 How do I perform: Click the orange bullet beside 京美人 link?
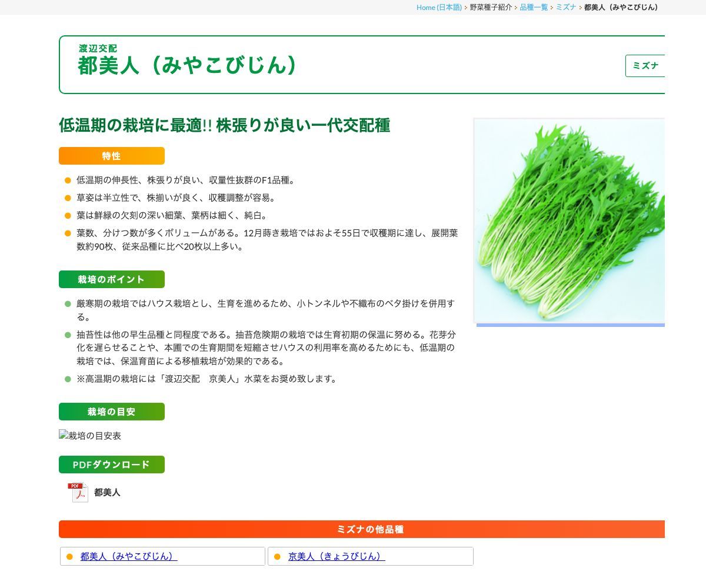point(277,556)
